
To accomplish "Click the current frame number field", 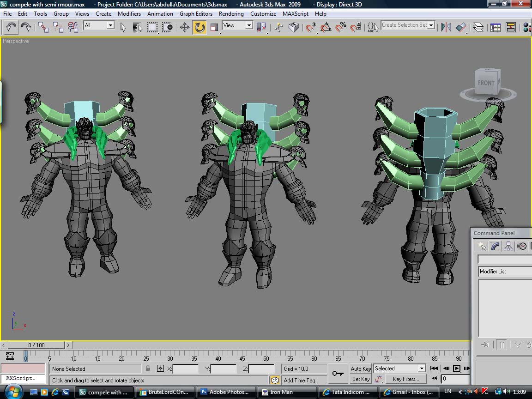I will 455,379.
